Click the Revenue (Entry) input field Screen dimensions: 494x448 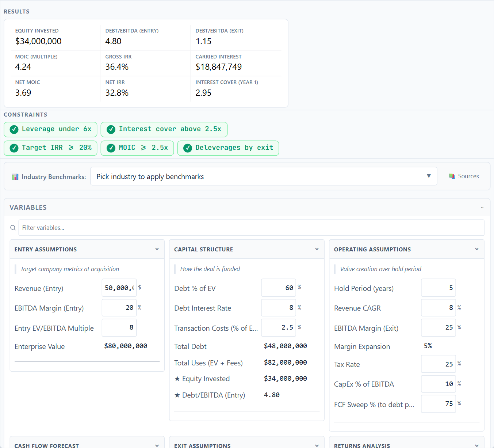click(119, 288)
